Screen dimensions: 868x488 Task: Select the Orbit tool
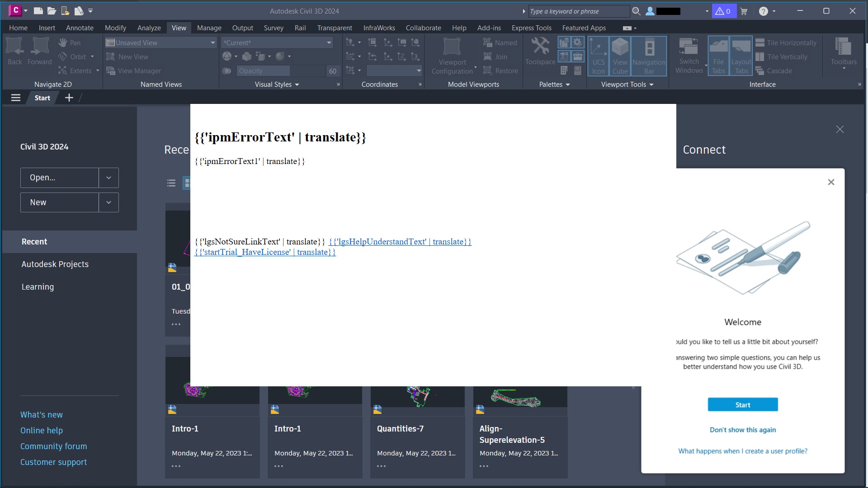tap(72, 56)
